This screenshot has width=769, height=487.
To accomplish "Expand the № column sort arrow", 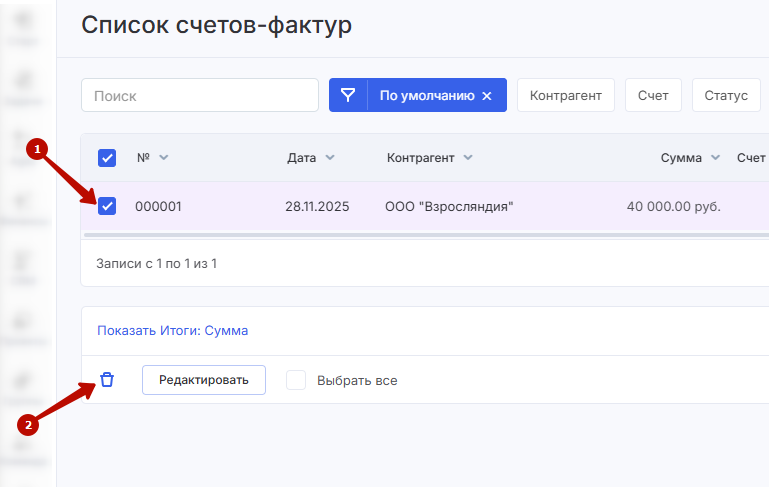I will click(x=164, y=158).
